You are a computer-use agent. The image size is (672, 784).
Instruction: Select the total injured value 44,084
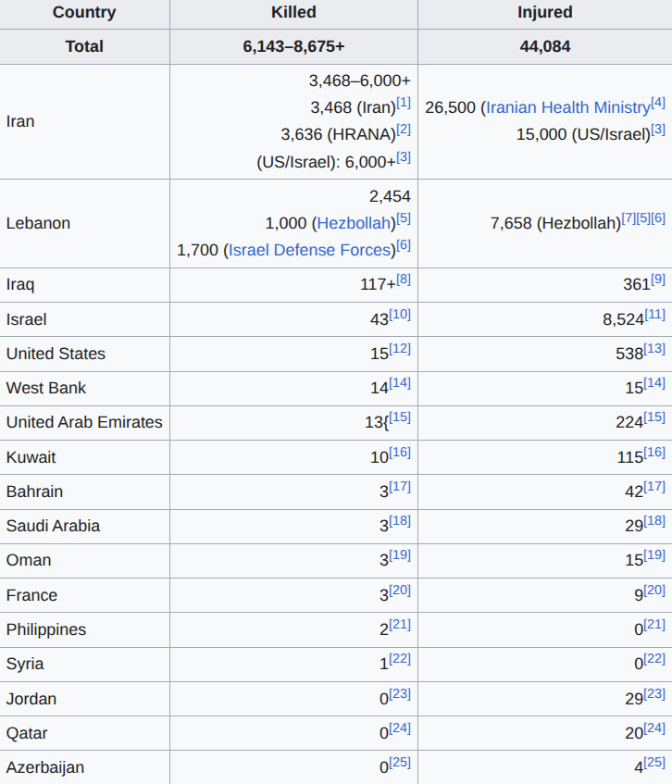pyautogui.click(x=545, y=46)
